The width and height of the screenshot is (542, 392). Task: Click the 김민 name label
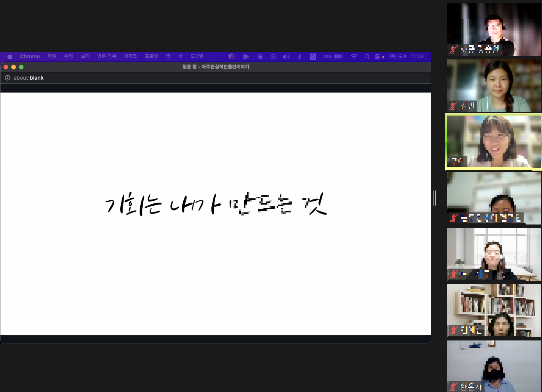tap(467, 106)
